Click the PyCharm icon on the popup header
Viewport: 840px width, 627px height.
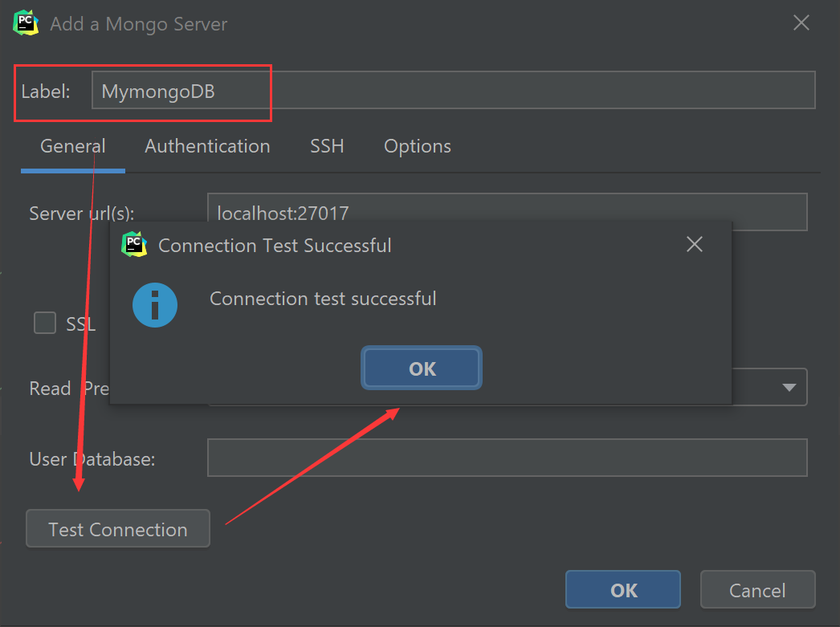coord(135,245)
